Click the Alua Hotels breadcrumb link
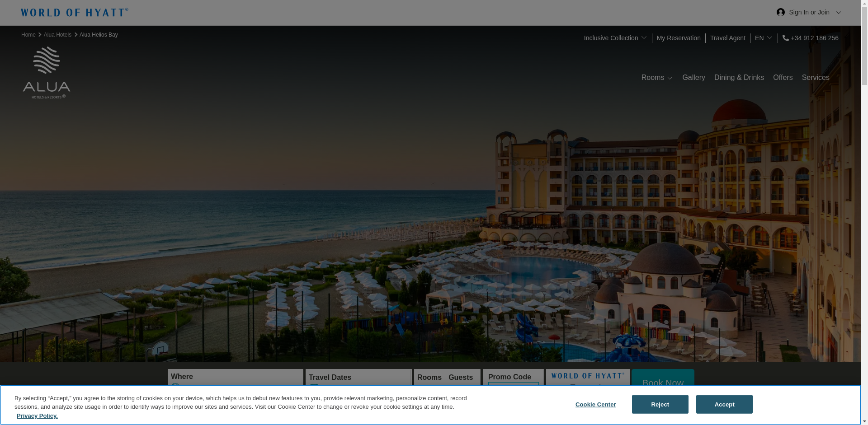Screen dimensions: 868x425 pyautogui.click(x=57, y=35)
